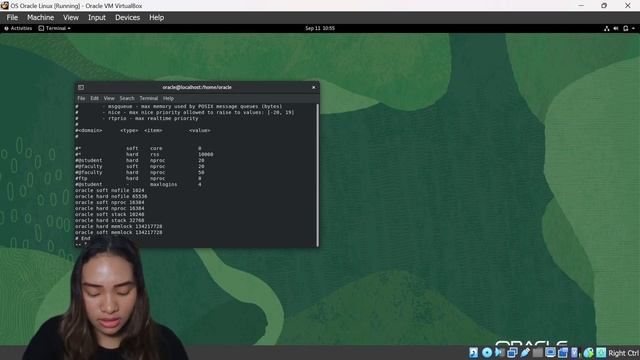
Task: Open VirtualBox Devices menu
Action: pyautogui.click(x=127, y=18)
